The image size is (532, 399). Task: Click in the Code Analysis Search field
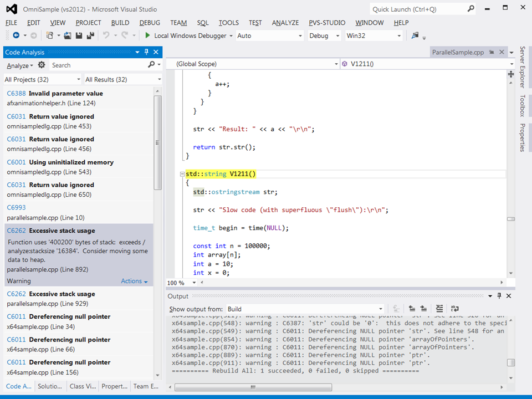pyautogui.click(x=99, y=65)
